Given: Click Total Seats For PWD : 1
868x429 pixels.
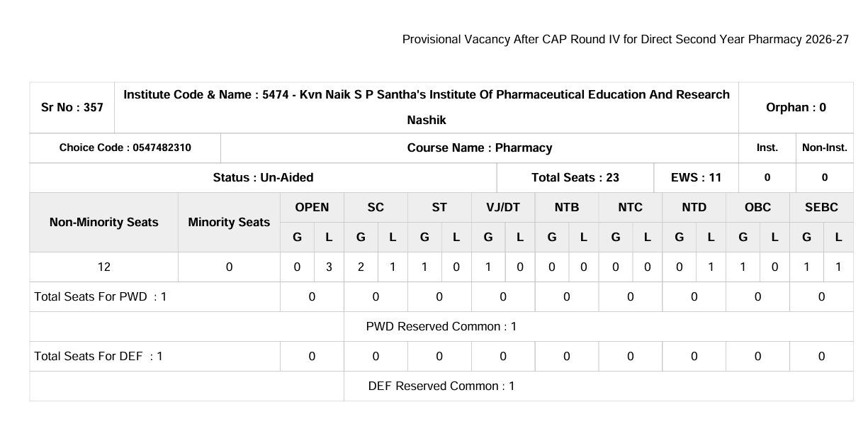Looking at the screenshot, I should point(100,297).
